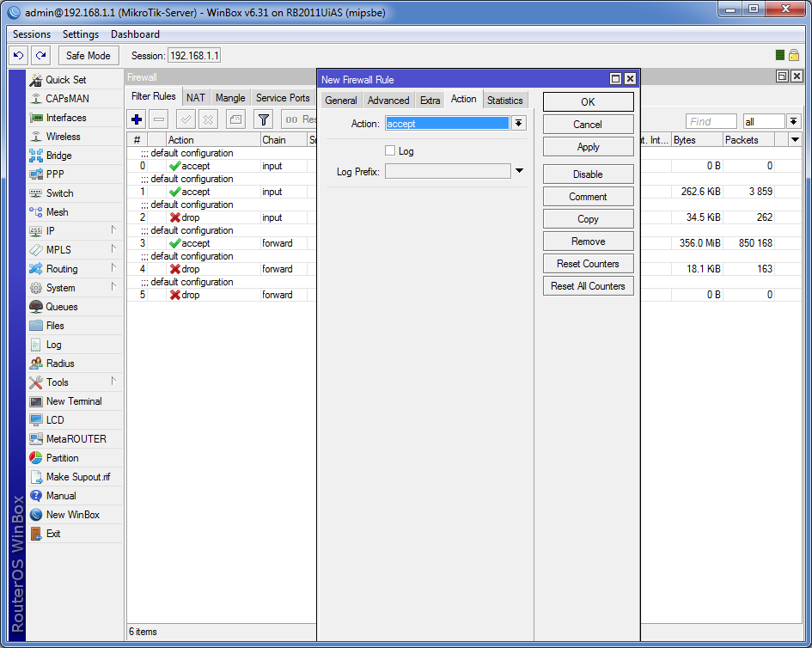
Task: Open the Action dropdown list
Action: tap(518, 123)
